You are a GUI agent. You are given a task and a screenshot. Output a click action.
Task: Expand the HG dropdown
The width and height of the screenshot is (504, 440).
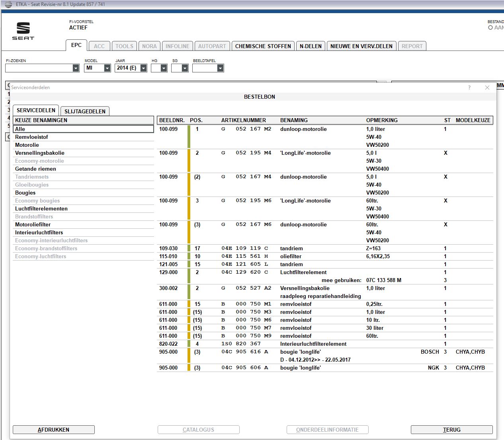click(164, 68)
